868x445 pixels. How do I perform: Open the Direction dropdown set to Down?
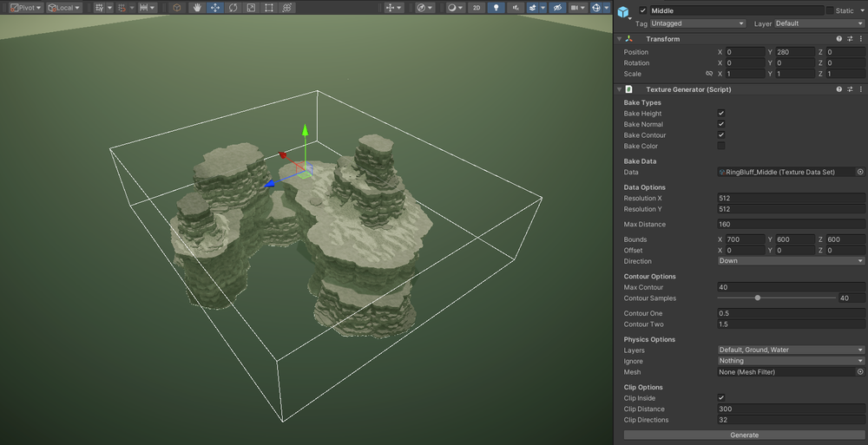pos(791,261)
